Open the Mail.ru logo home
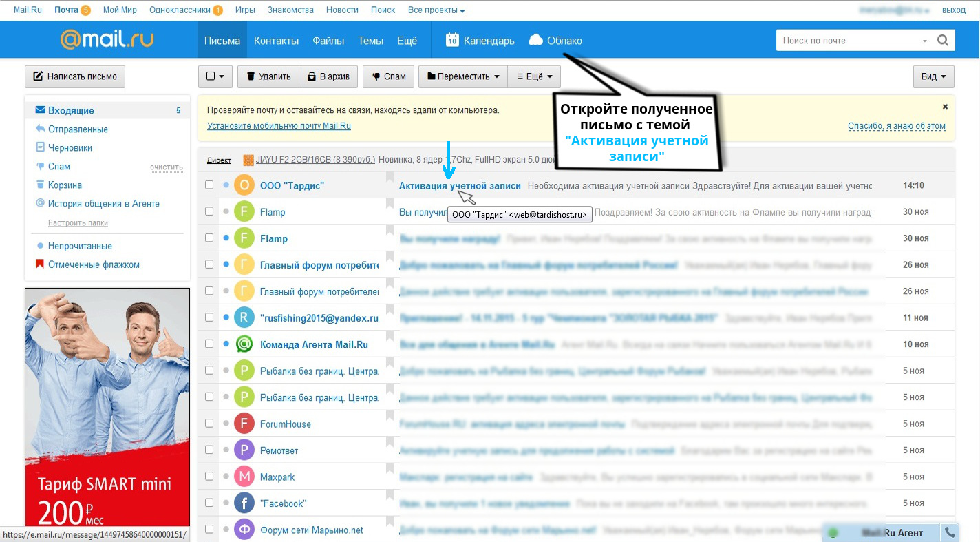 [107, 40]
